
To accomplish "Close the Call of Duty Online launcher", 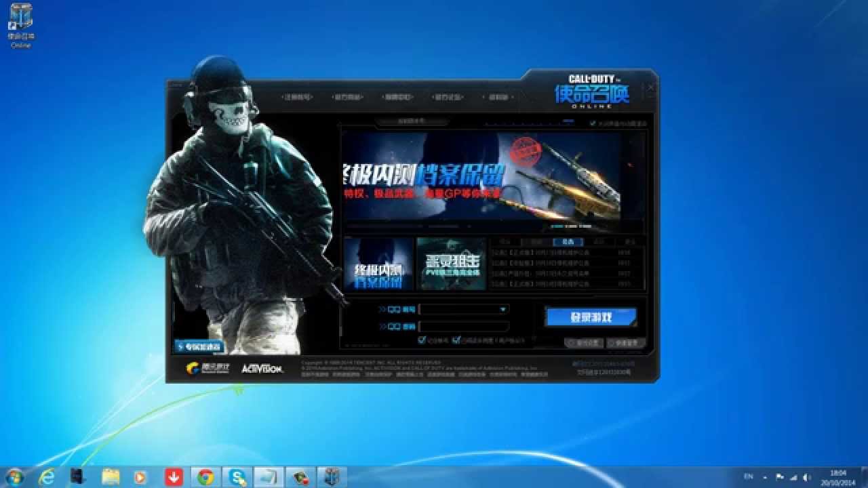I will [x=651, y=87].
